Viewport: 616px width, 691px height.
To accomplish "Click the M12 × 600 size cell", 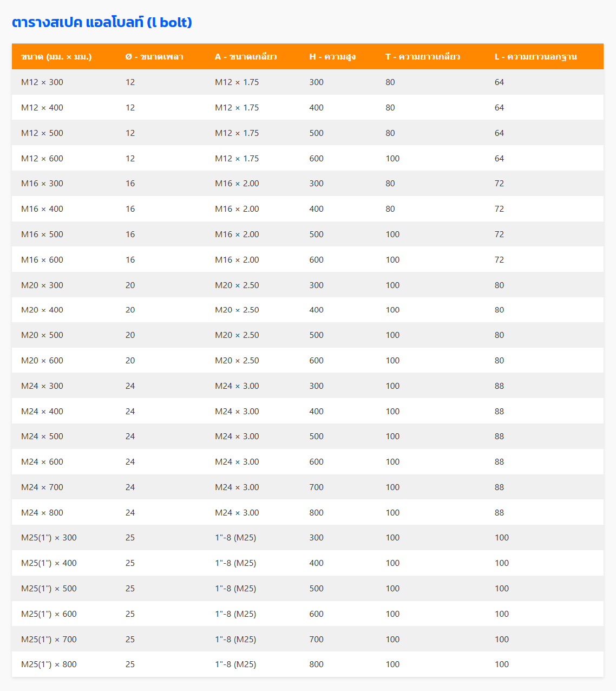I will coord(42,159).
